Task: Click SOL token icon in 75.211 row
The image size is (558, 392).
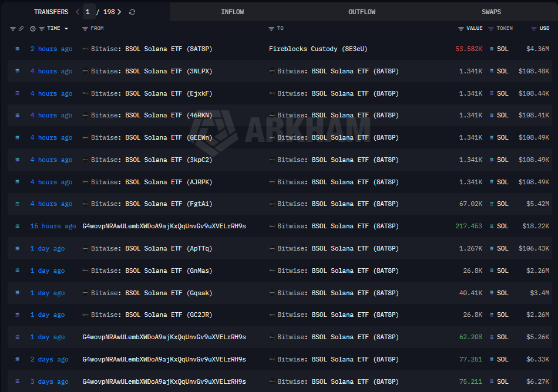Action: coord(492,381)
